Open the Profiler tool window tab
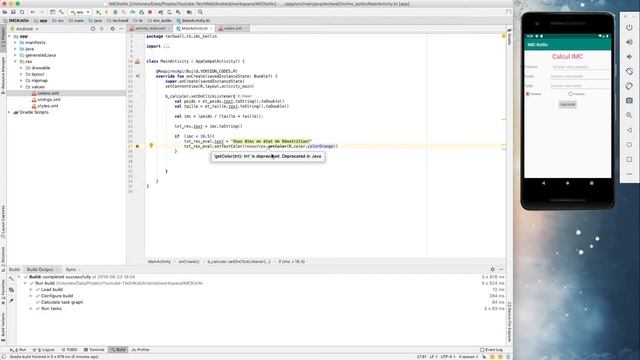640x360 pixels. 141,350
